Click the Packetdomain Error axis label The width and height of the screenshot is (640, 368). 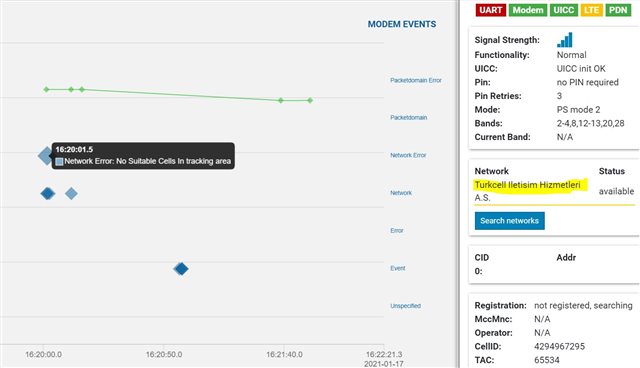(x=416, y=80)
